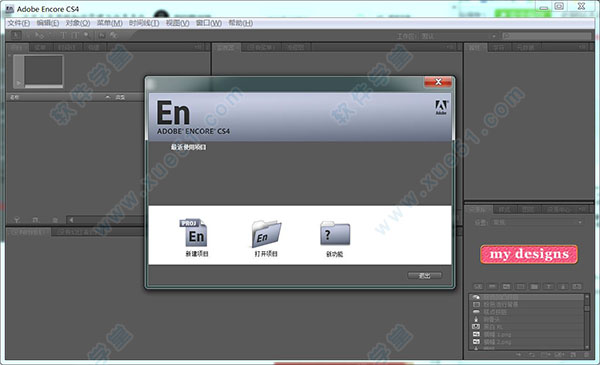Select the horizontal Text tool
600x365 pixels.
coord(63,36)
